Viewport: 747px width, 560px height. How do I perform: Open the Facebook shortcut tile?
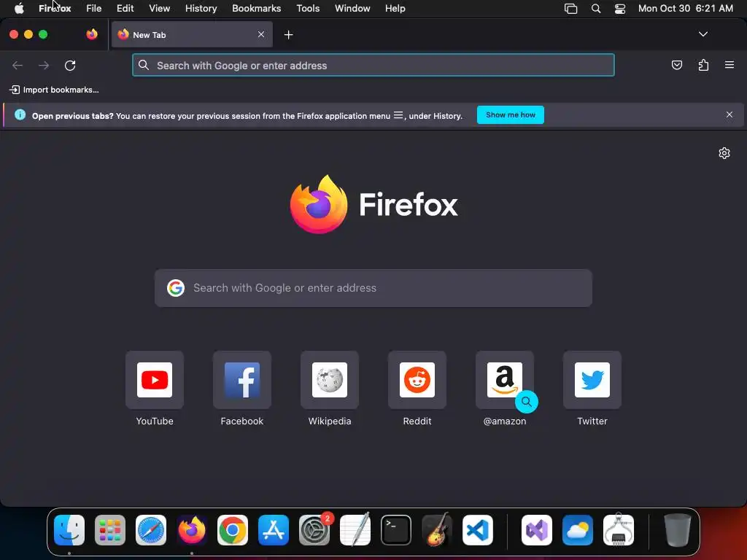[242, 379]
